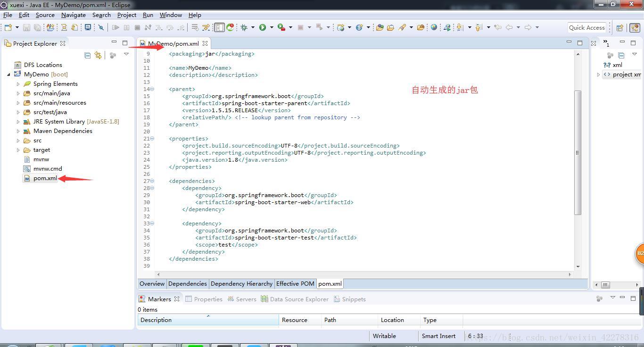Select JRE System Library node
The height and width of the screenshot is (347, 644).
coord(71,122)
